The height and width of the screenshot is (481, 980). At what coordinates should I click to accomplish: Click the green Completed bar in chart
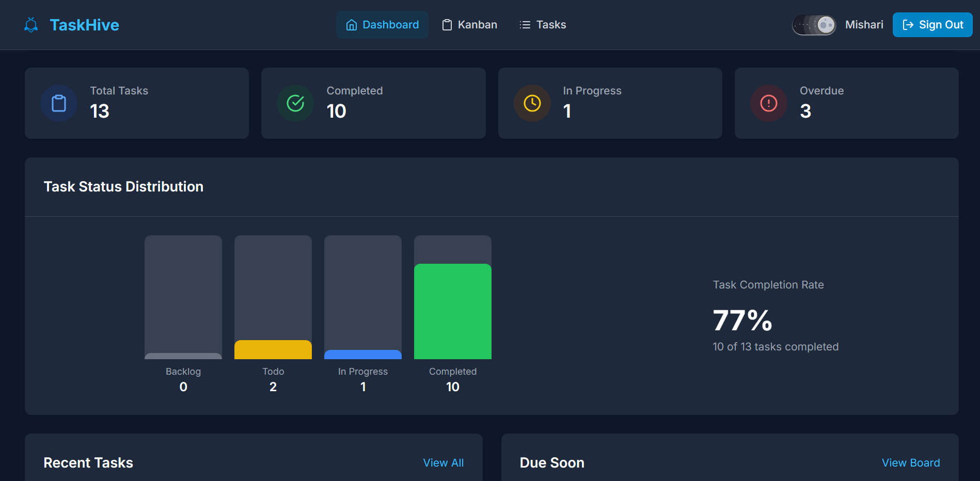click(x=453, y=311)
